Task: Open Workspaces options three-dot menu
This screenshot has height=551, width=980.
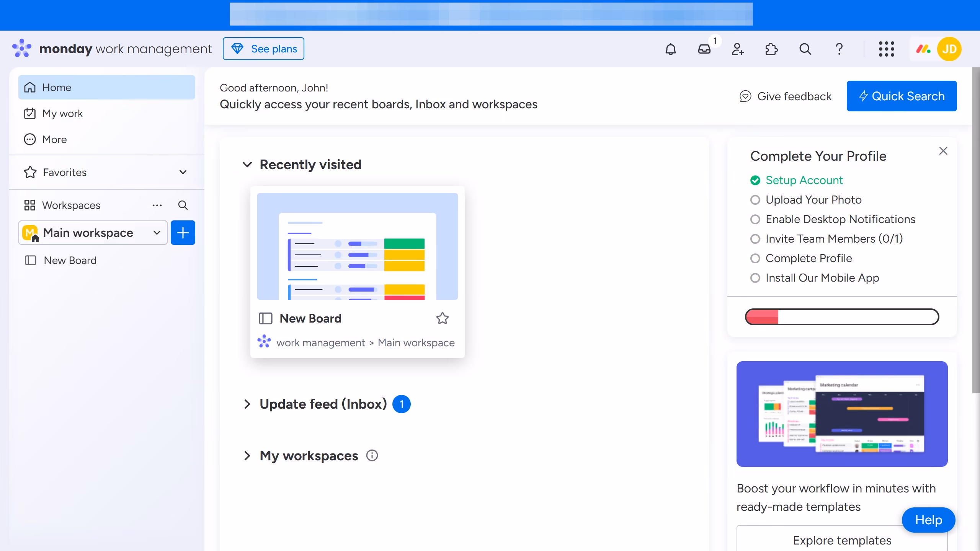Action: (157, 205)
